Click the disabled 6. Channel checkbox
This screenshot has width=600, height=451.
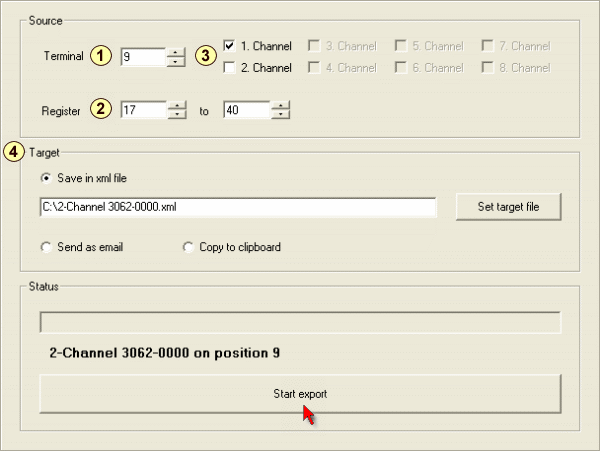[401, 67]
